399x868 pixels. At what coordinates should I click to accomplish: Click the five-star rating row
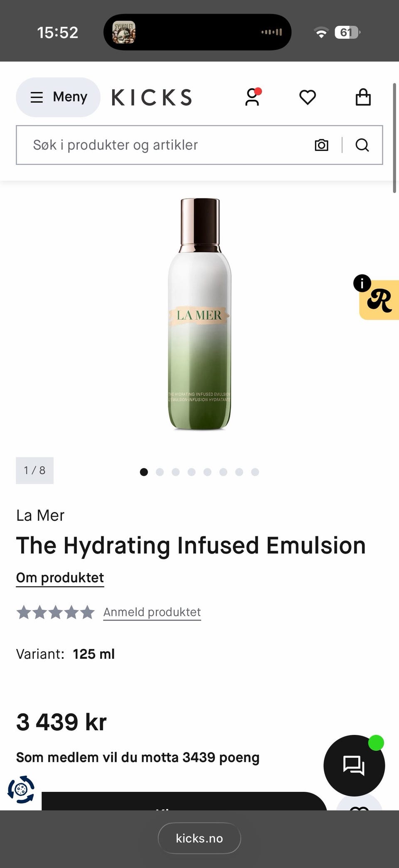coord(56,612)
